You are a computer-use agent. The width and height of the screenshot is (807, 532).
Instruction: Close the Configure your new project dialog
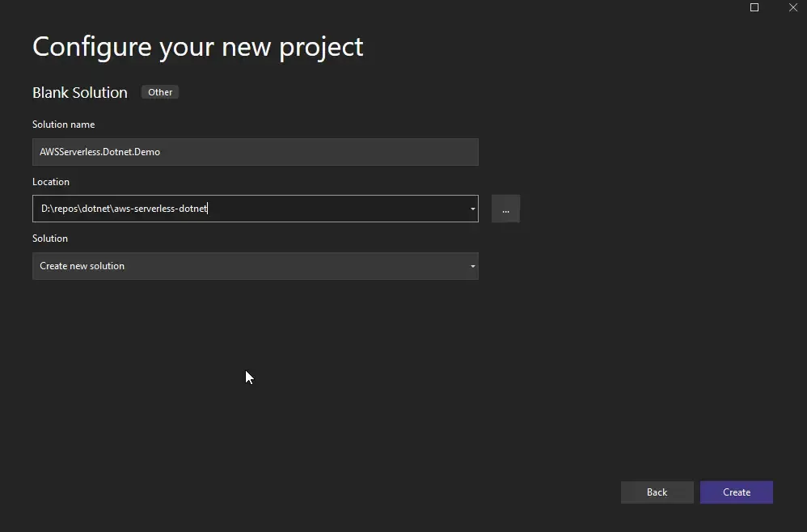point(793,7)
